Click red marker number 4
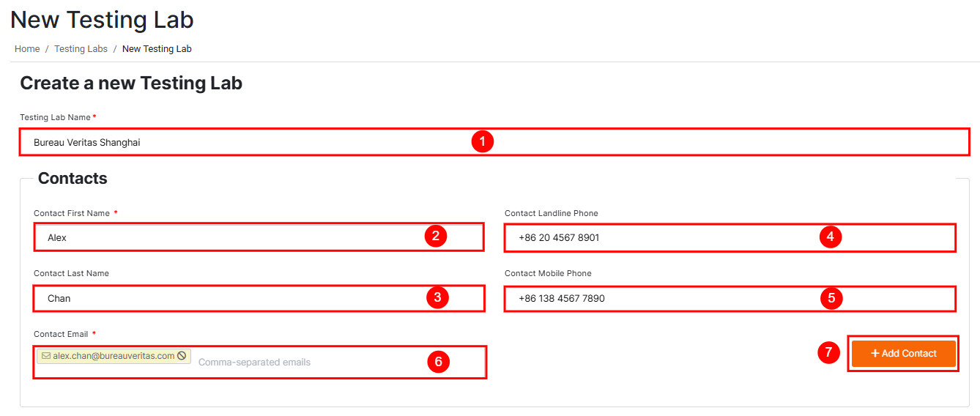 [830, 237]
